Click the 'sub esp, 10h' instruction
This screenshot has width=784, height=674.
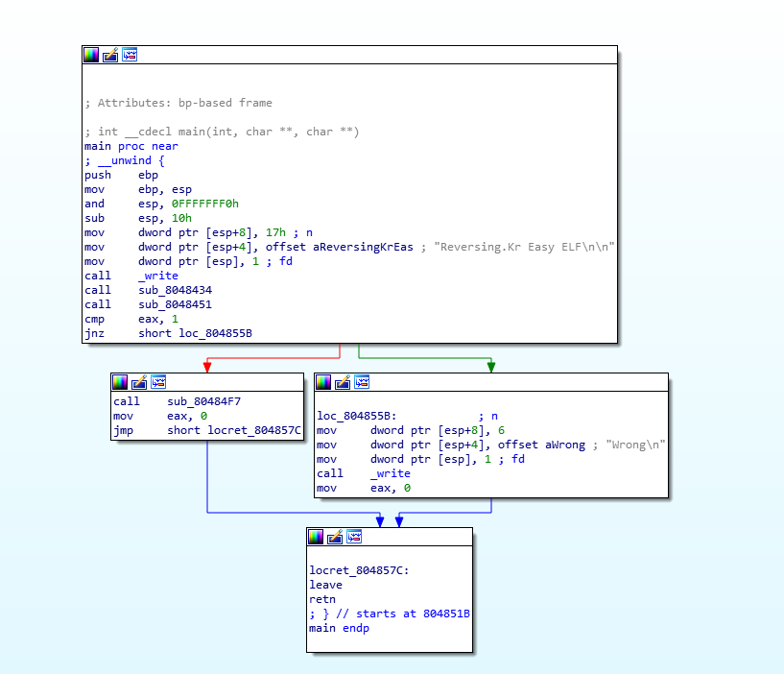[x=138, y=218]
